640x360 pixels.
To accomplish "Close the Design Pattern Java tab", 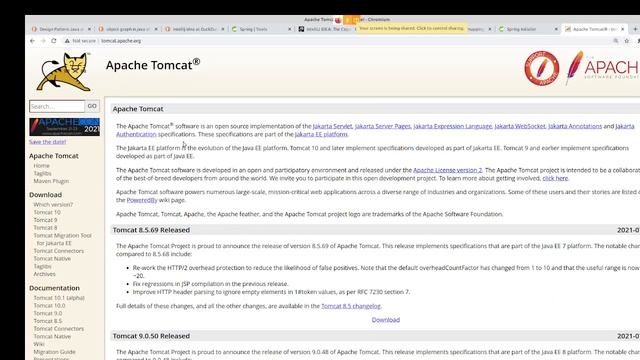I will tap(89, 29).
